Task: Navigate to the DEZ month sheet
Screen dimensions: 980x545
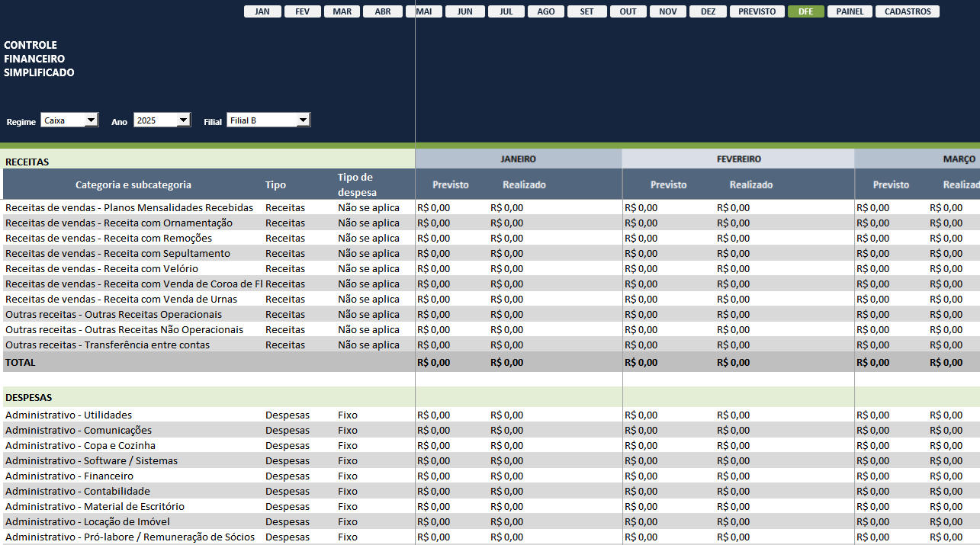Action: click(x=708, y=11)
